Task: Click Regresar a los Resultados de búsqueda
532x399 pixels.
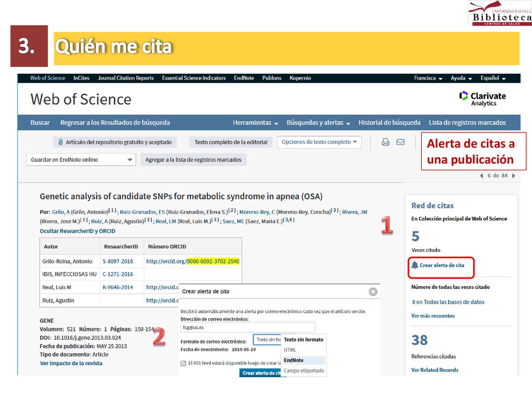Action: pos(115,123)
